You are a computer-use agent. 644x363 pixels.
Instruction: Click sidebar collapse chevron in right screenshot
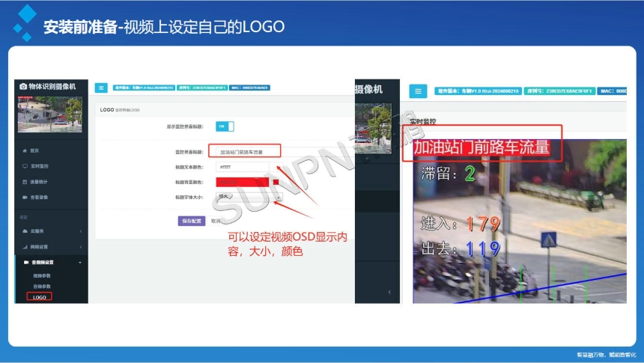tap(389, 293)
